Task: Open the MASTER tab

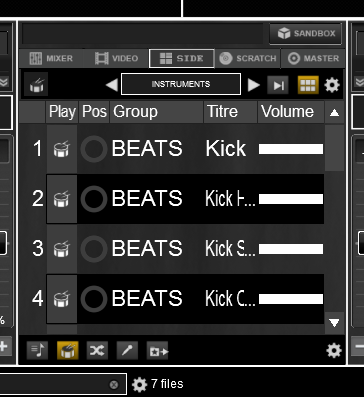Action: coord(313,58)
